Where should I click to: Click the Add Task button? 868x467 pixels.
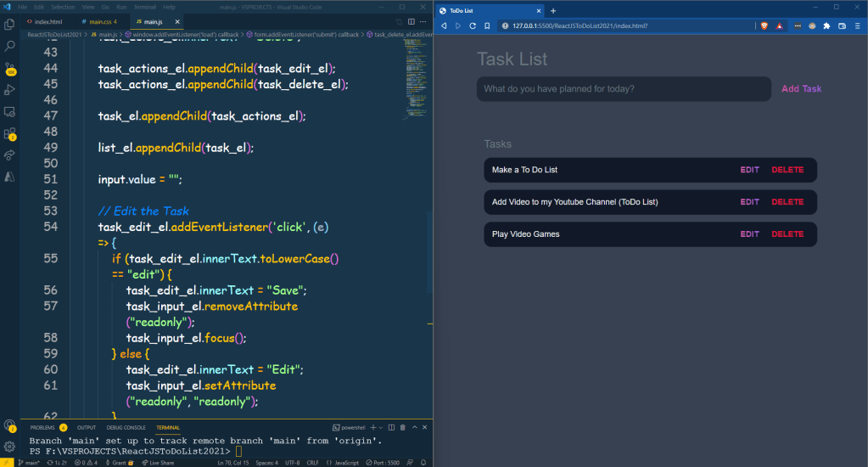[x=801, y=89]
